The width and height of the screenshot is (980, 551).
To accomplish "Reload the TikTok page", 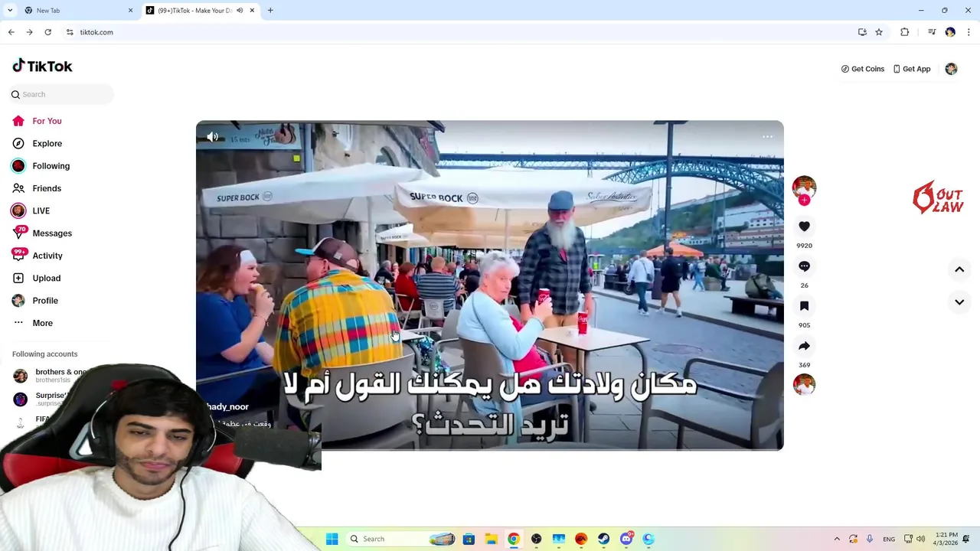I will [x=47, y=32].
